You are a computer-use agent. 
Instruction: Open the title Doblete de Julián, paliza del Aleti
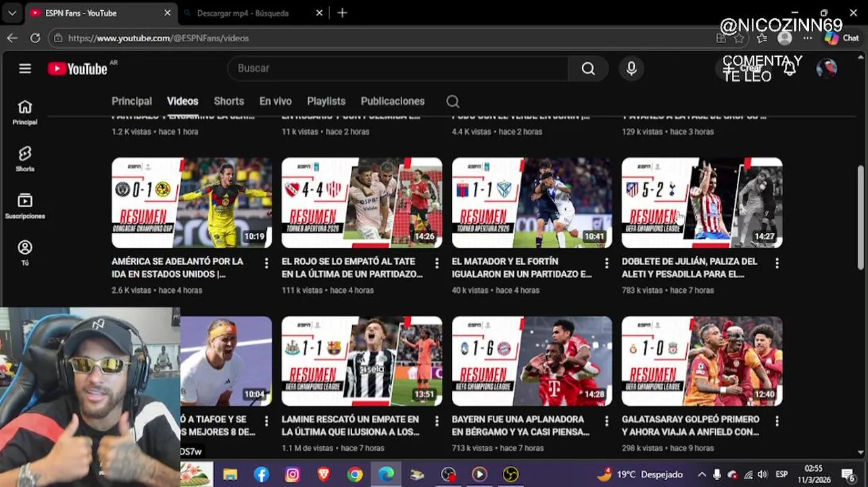click(x=690, y=268)
